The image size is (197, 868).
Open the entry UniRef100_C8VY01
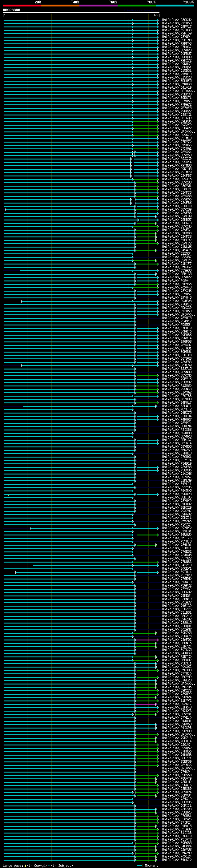pos(176,714)
